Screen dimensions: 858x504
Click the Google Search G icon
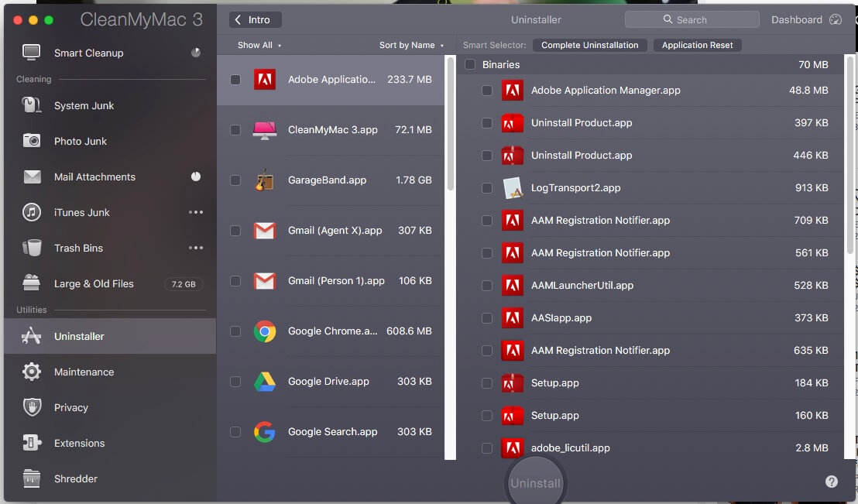264,432
